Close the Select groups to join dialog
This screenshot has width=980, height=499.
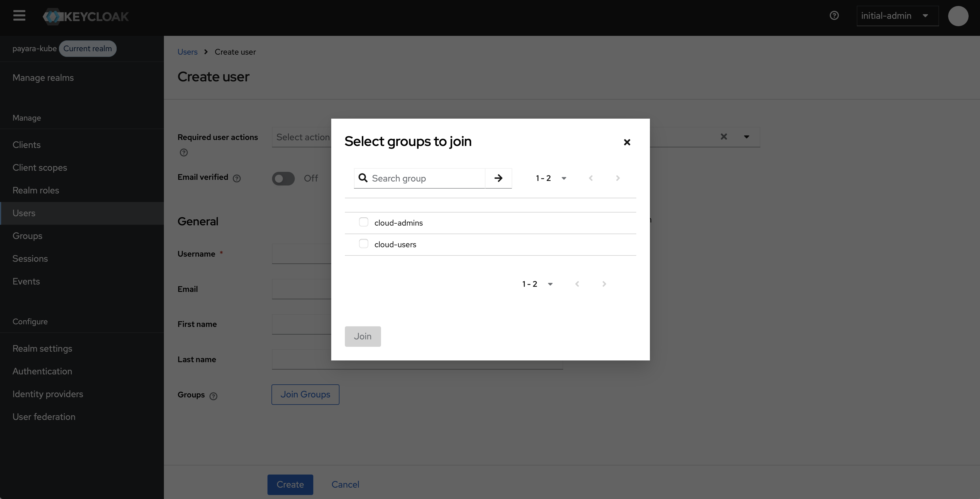[x=627, y=142]
